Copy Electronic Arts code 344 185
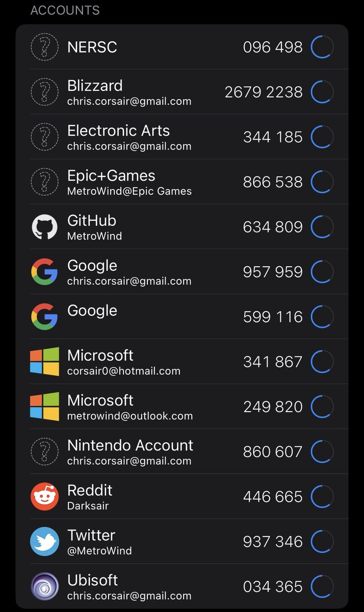The width and height of the screenshot is (364, 612). pos(273,137)
